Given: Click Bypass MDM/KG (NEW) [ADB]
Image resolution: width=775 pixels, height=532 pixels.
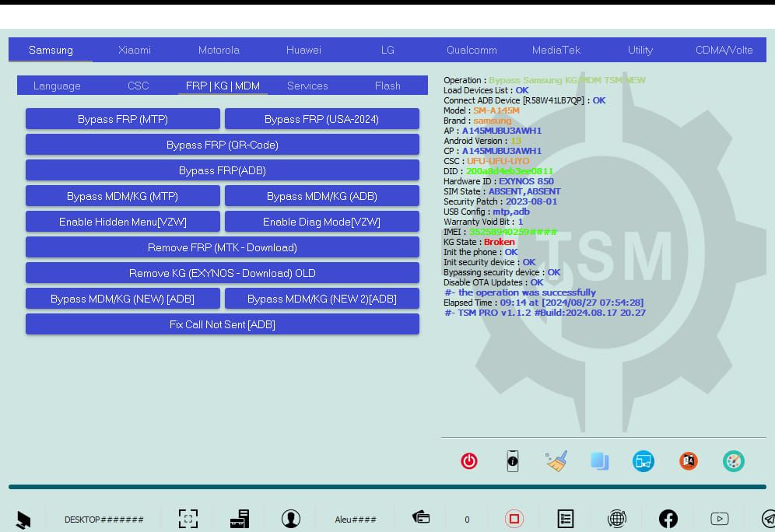Looking at the screenshot, I should pyautogui.click(x=123, y=299).
